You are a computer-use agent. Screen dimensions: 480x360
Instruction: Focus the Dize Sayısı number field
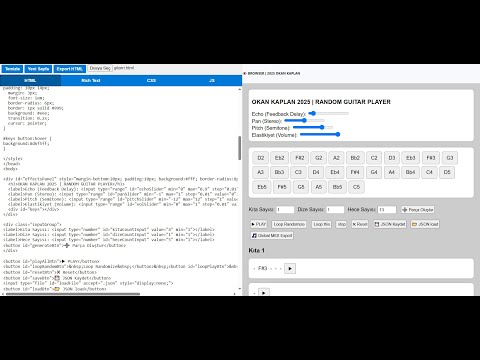point(335,209)
